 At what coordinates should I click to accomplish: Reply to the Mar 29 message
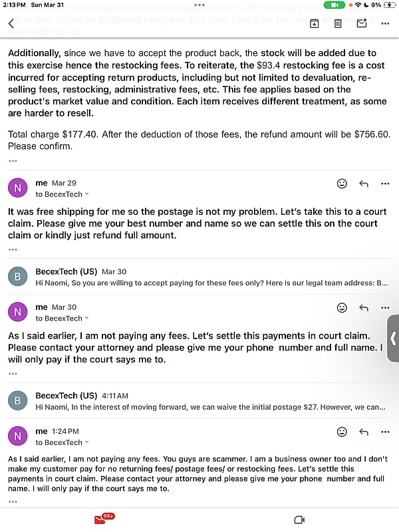[364, 184]
